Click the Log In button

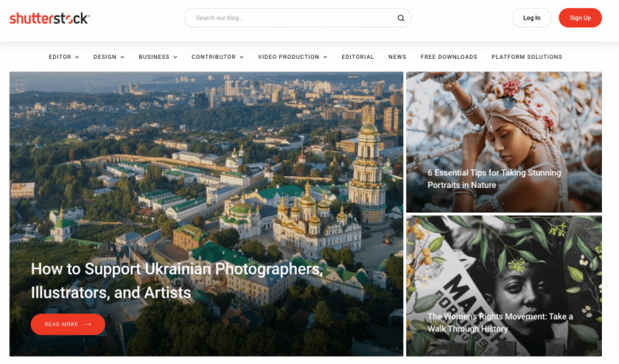pos(531,18)
